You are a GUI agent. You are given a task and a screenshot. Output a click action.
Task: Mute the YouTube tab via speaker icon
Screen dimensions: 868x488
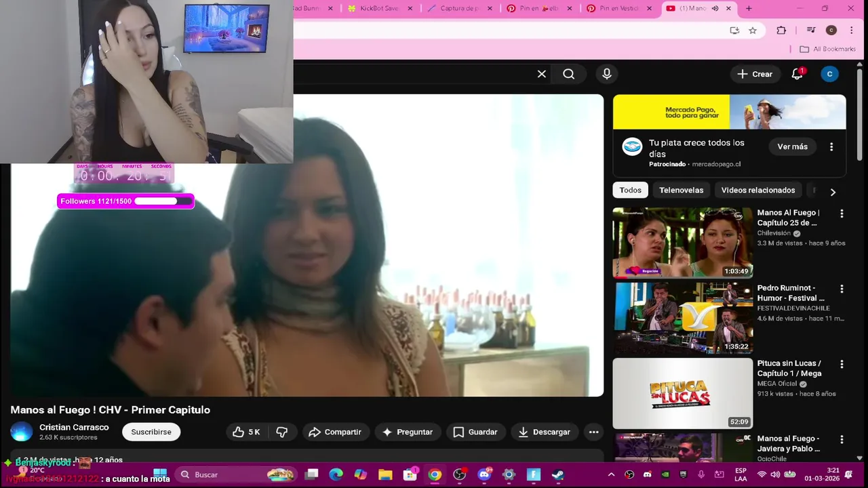point(715,9)
